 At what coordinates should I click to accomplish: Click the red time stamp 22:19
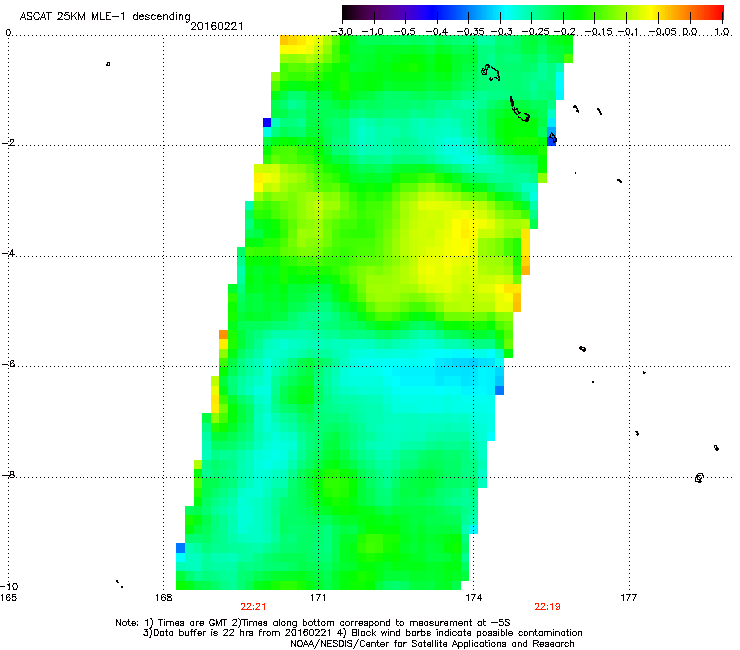[547, 607]
